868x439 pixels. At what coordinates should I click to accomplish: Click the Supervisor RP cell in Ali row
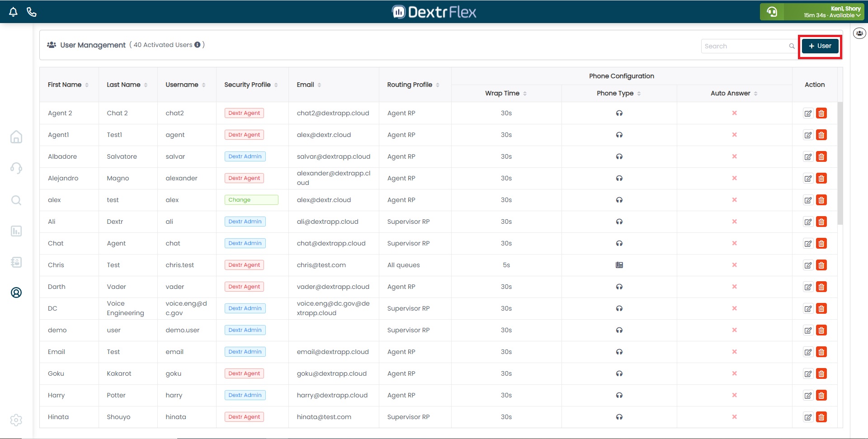pyautogui.click(x=408, y=222)
